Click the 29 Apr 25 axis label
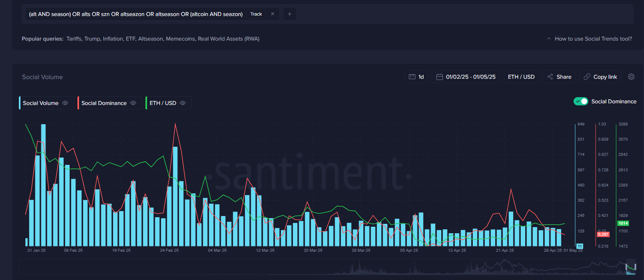This screenshot has height=280, width=644. (x=553, y=250)
